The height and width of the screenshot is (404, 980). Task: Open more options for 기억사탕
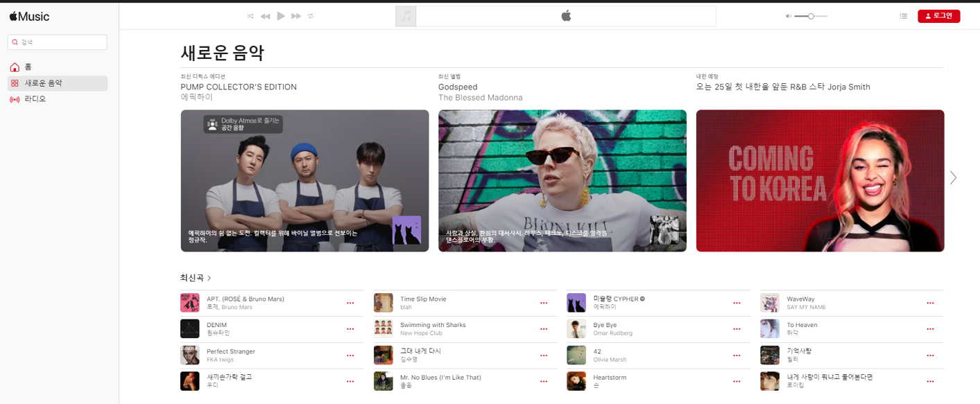click(930, 355)
